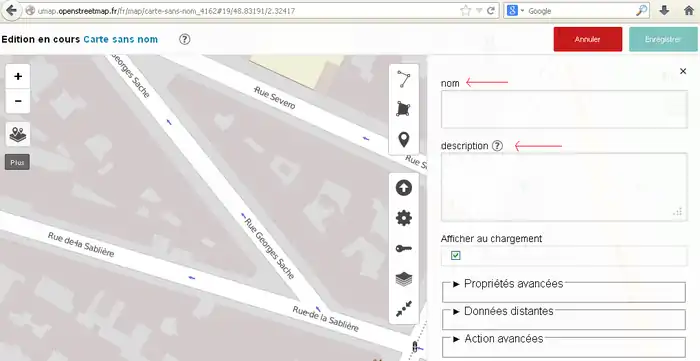Open map settings gear icon
The image size is (700, 361).
[x=404, y=218]
